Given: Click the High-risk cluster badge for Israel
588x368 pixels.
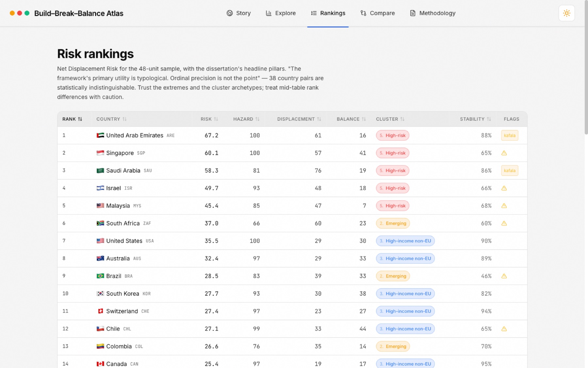Looking at the screenshot, I should (392, 188).
